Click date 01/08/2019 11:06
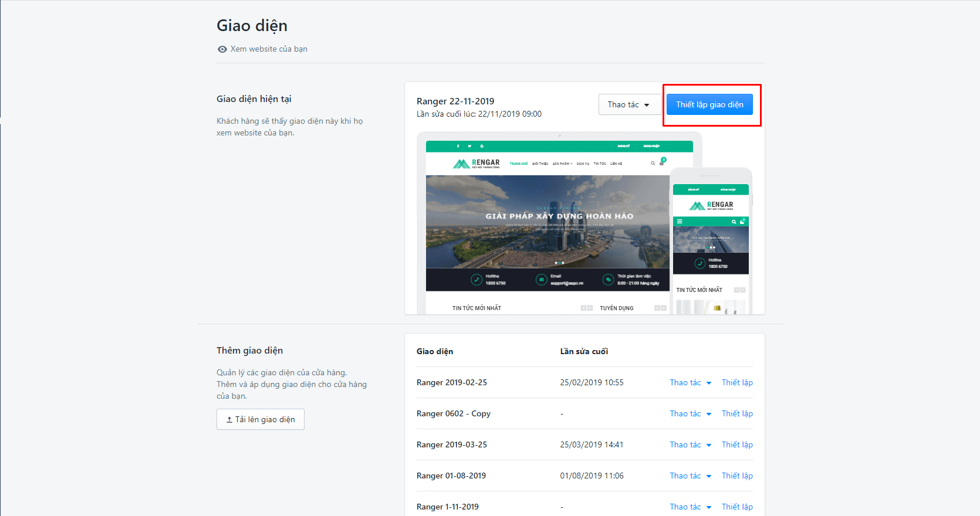Viewport: 980px width, 516px height. (592, 476)
